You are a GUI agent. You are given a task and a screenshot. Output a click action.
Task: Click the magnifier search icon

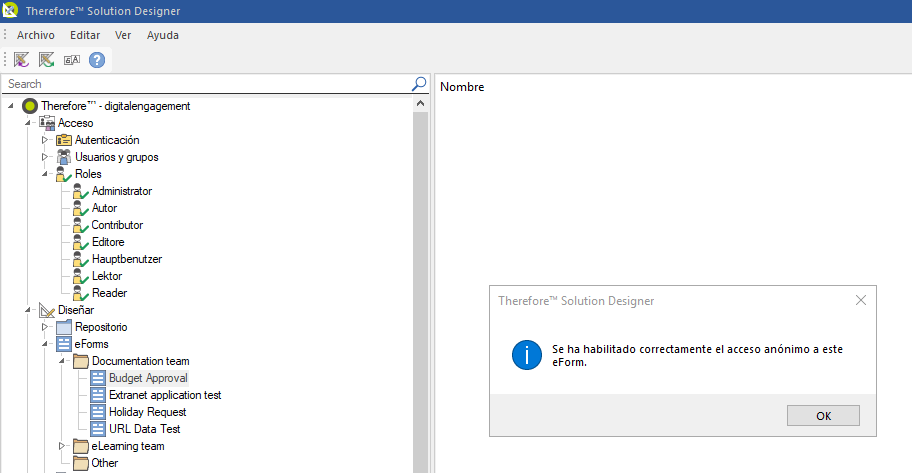(x=419, y=84)
